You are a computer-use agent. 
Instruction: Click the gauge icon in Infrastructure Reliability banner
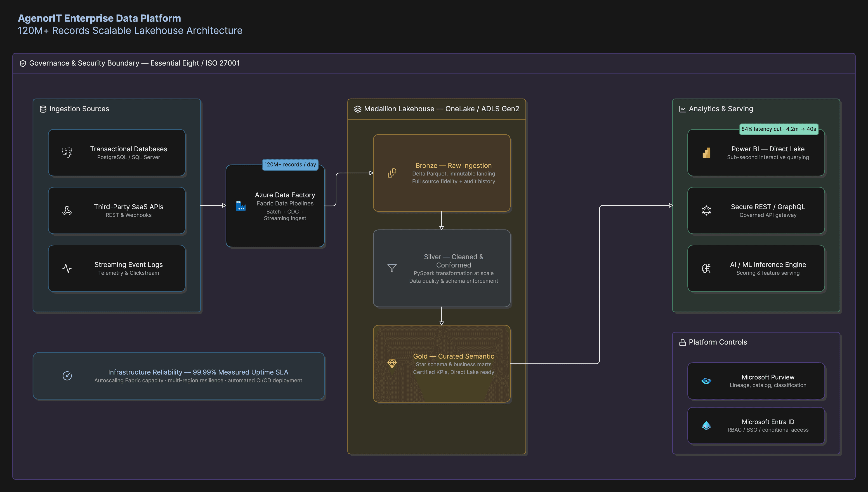tap(67, 376)
